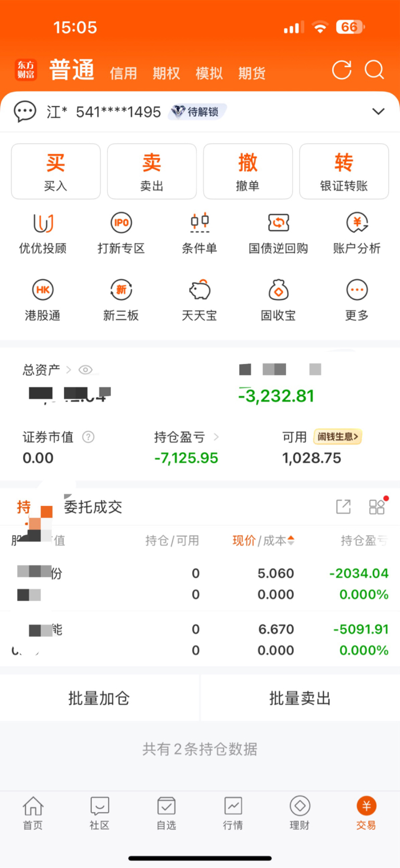
Task: Open the 国债逆回购 icon
Action: 278,223
